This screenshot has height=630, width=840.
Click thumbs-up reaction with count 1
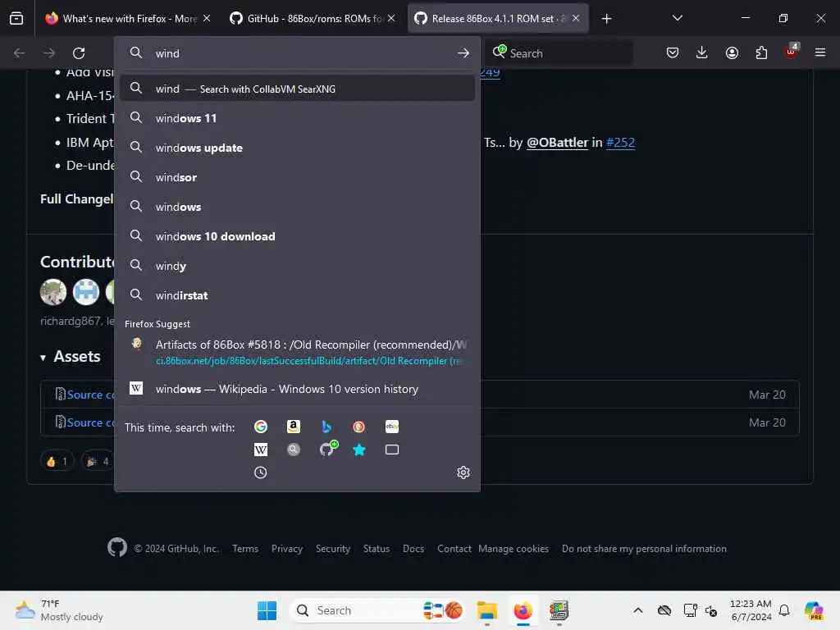coord(57,461)
